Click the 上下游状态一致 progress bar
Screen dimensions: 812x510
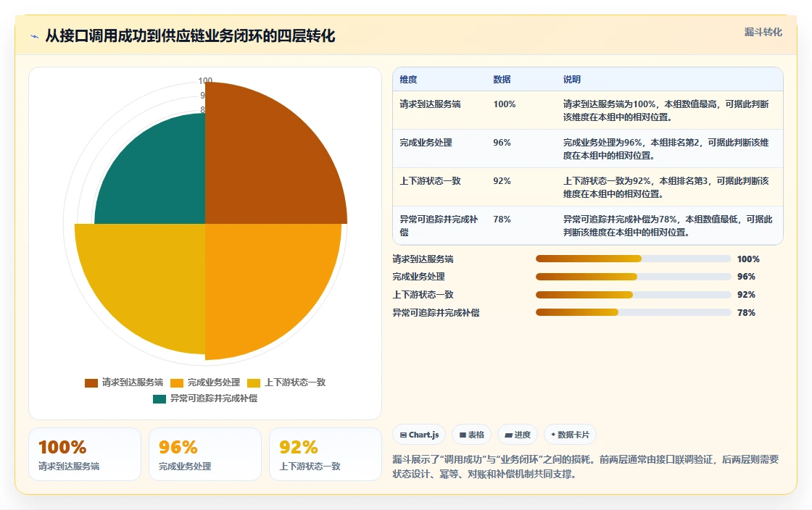(634, 295)
